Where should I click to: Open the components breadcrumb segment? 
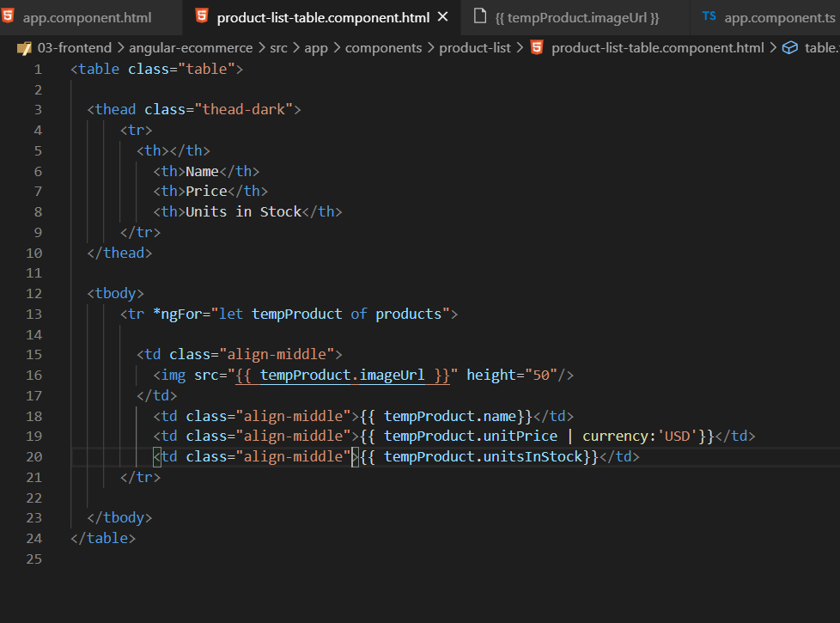(384, 48)
